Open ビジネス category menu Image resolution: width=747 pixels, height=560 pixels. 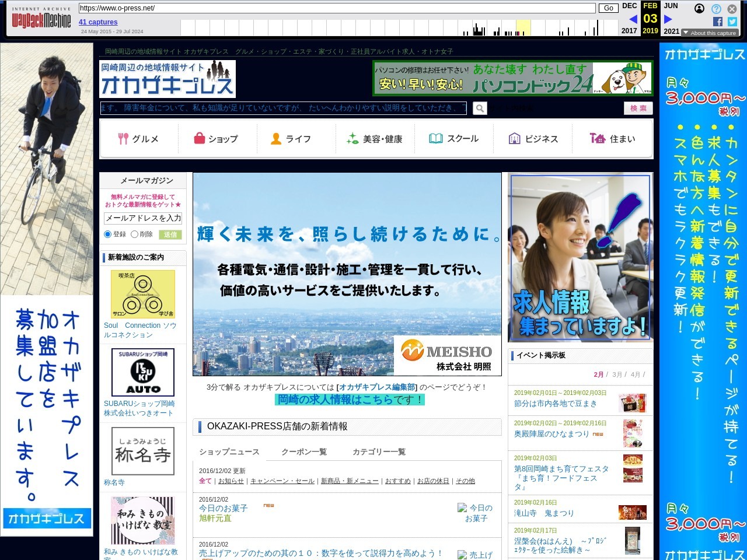point(533,139)
